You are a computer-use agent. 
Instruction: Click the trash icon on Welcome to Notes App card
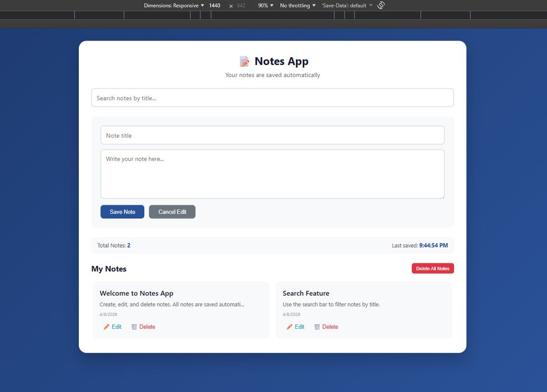134,327
